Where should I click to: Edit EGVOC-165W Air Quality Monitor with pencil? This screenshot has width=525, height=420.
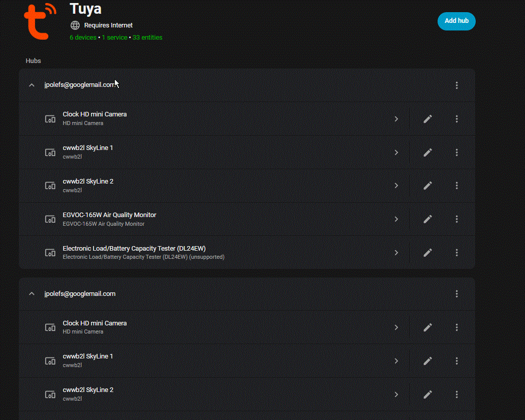pos(427,219)
